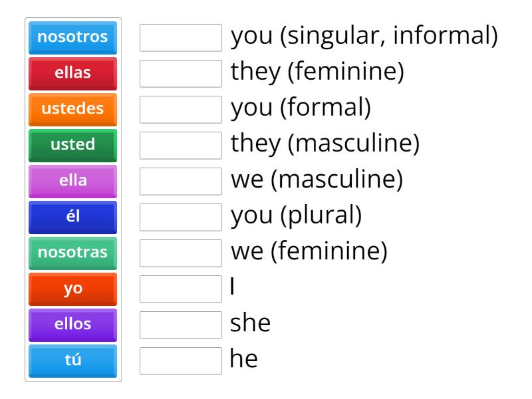
Task: Pick the red ellas tile
Action: pos(72,74)
